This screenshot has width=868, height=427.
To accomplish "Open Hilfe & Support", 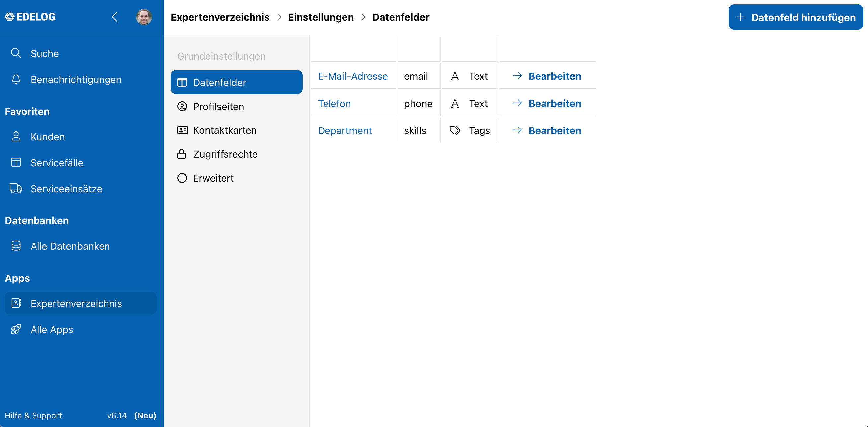I will (34, 415).
